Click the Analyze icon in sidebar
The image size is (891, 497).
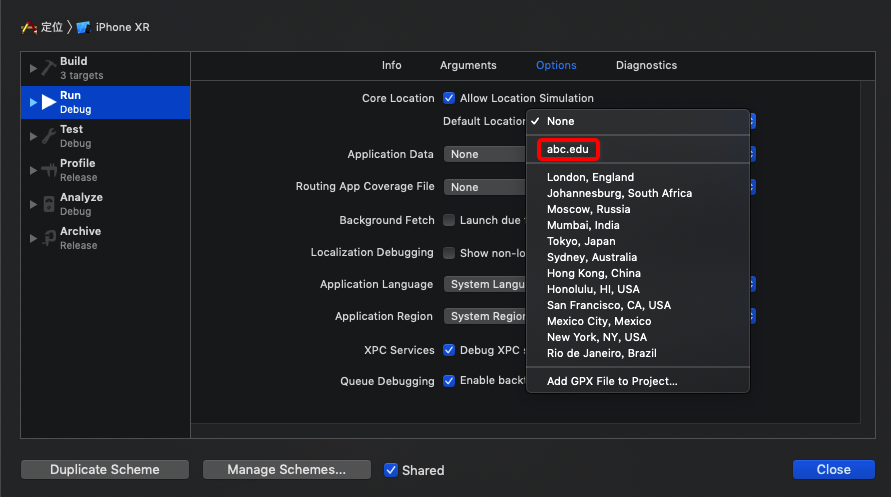pos(49,204)
